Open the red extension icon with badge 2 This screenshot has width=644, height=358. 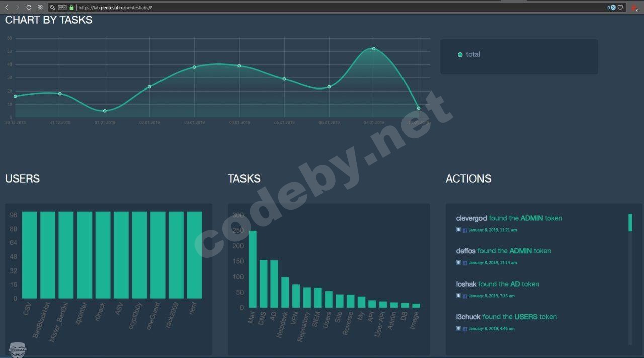point(634,8)
